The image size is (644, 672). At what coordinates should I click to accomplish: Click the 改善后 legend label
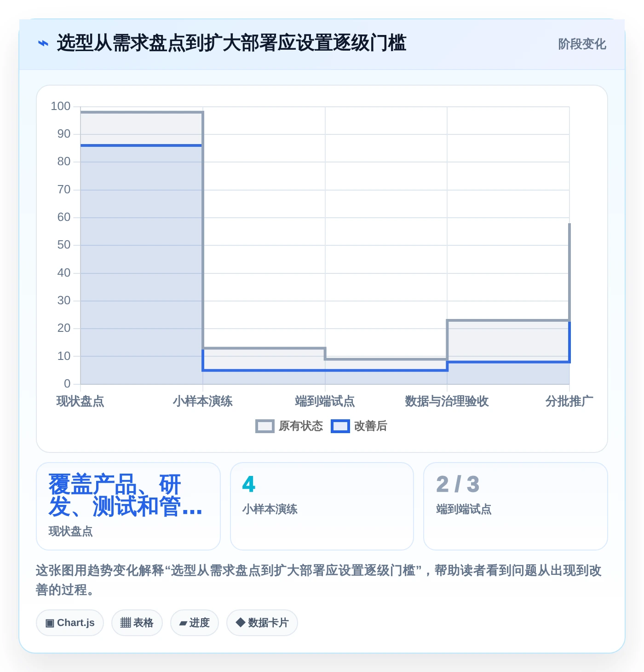coord(371,426)
